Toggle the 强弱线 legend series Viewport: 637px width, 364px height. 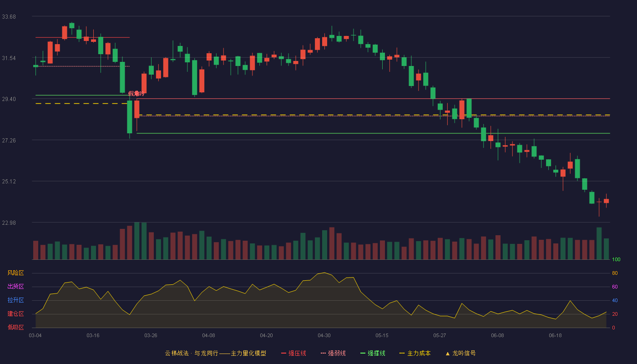click(x=333, y=353)
